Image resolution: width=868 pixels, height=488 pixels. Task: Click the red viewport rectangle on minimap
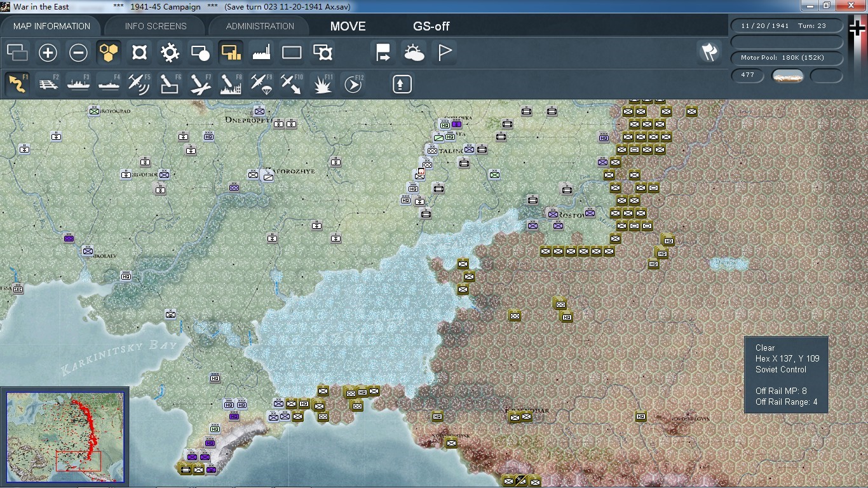point(78,461)
